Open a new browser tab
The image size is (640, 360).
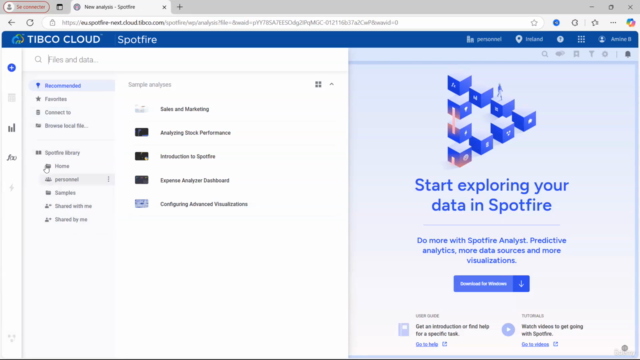pyautogui.click(x=180, y=7)
